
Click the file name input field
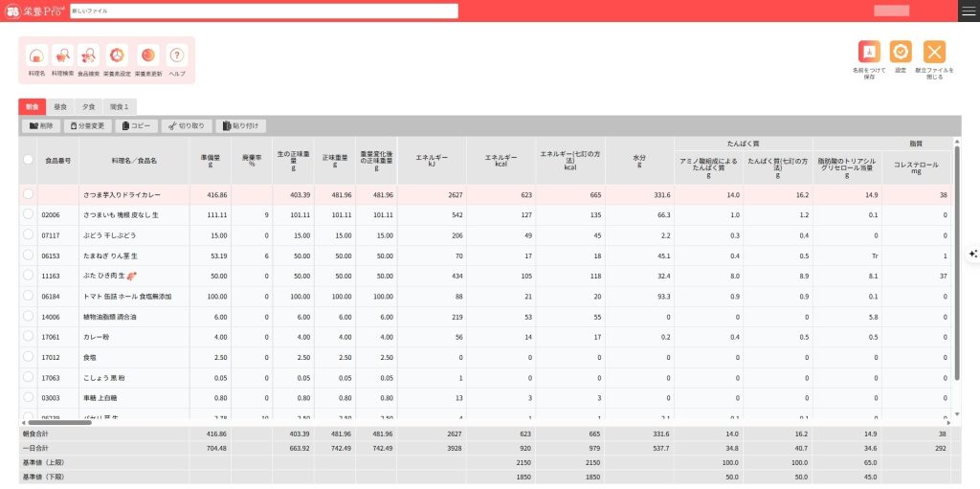click(263, 11)
